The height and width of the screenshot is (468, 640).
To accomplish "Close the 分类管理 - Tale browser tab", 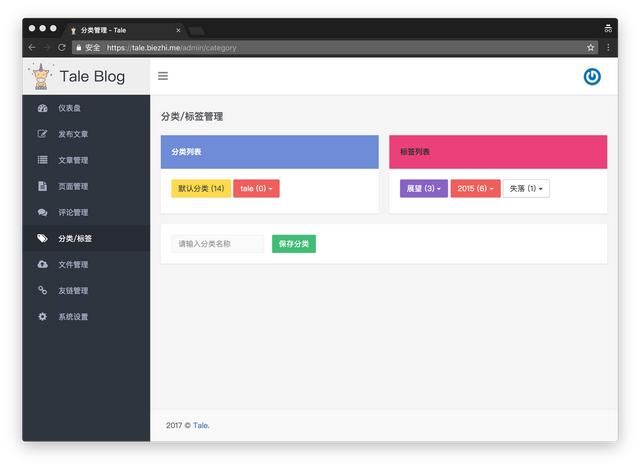I will [x=178, y=30].
